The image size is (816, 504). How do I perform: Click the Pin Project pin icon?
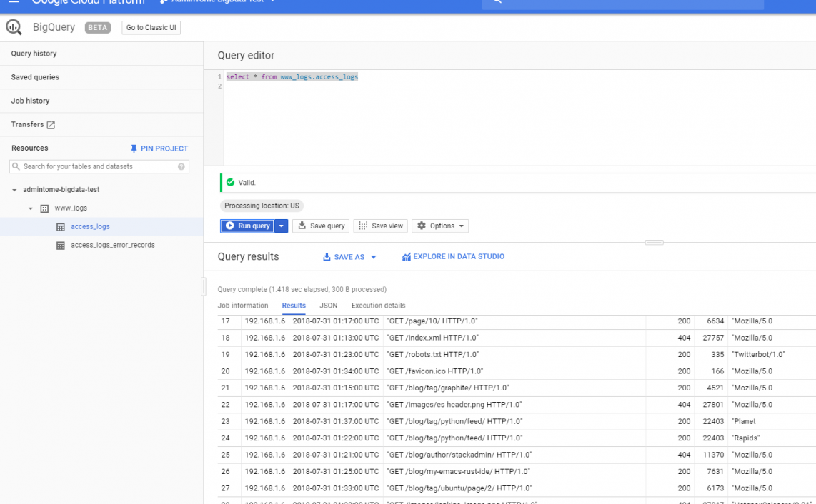tap(134, 148)
